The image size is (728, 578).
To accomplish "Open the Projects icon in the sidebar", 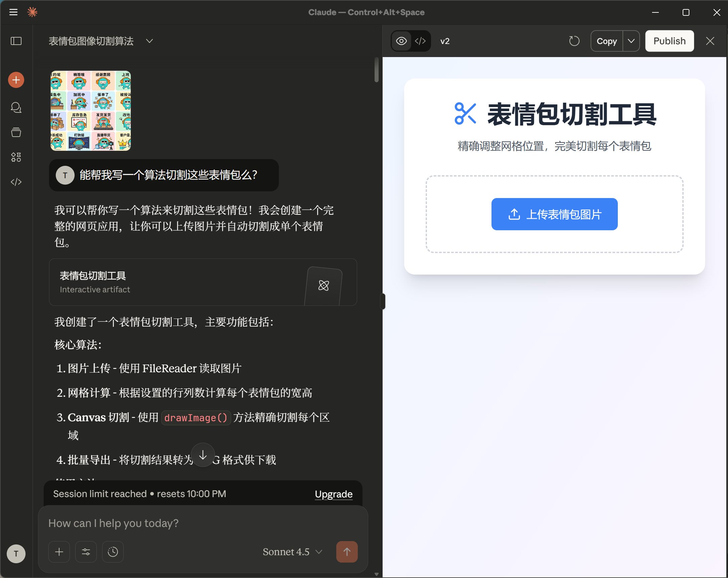I will [x=16, y=132].
